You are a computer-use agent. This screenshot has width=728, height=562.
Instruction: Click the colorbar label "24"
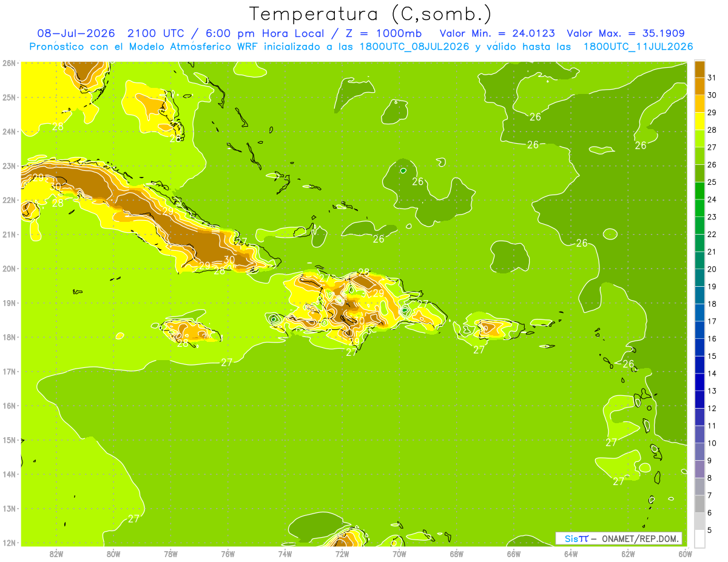click(712, 199)
